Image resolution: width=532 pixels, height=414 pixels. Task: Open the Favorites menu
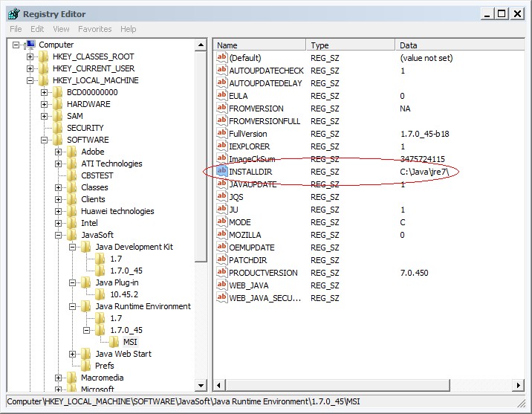(x=94, y=29)
